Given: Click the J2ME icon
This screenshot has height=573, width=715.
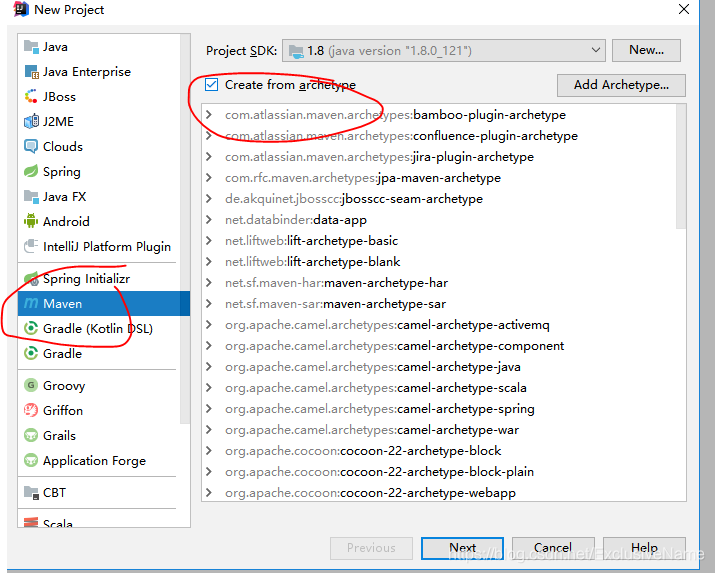Looking at the screenshot, I should (x=31, y=121).
